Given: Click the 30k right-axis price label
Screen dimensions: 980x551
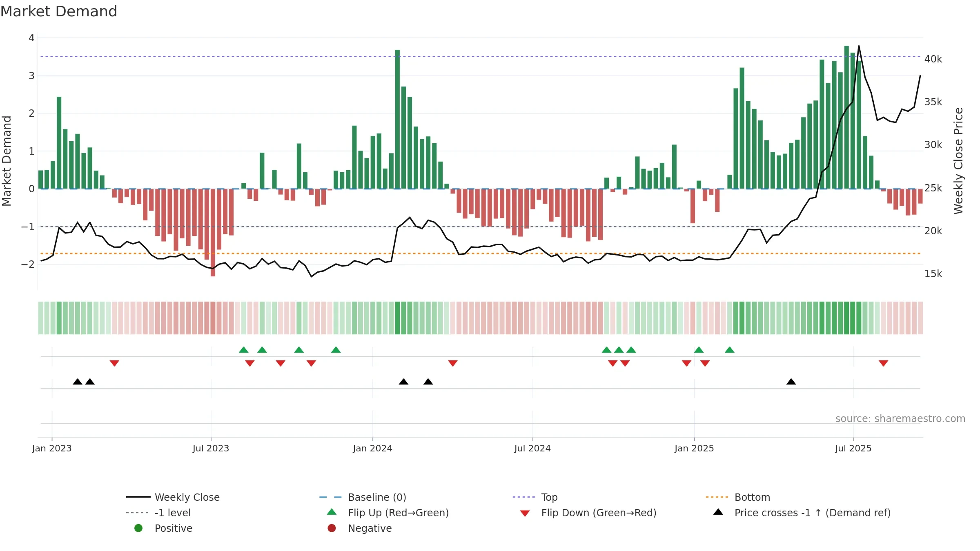Looking at the screenshot, I should 933,145.
